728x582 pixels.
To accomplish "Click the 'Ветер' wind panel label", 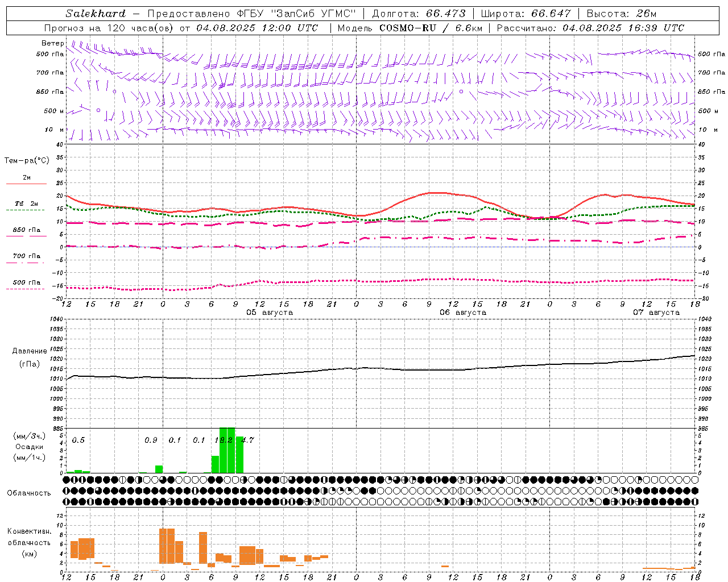I will click(x=52, y=43).
